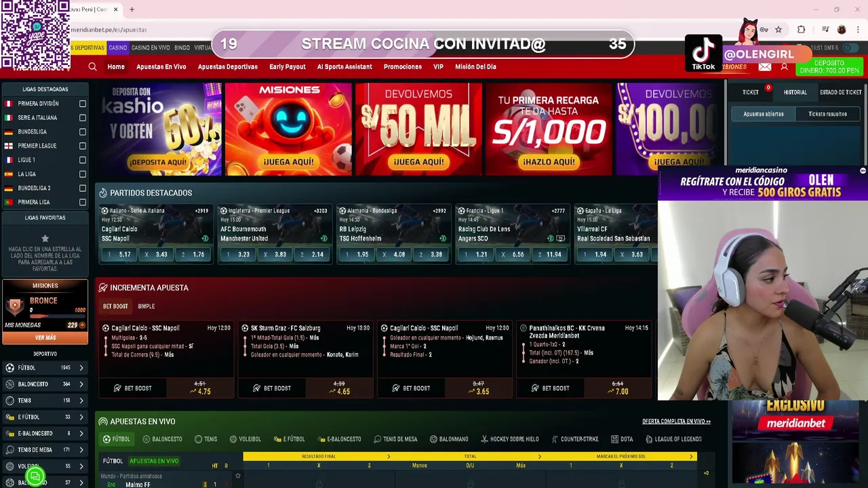This screenshot has width=868, height=488.
Task: Check the La Liga checkbox
Action: coord(83,174)
